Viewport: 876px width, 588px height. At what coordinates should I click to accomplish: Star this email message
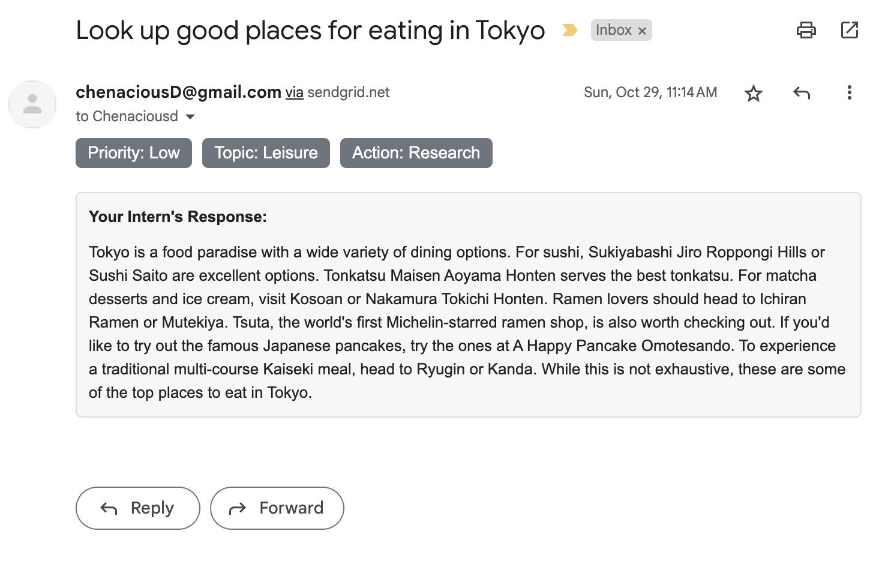[x=753, y=93]
